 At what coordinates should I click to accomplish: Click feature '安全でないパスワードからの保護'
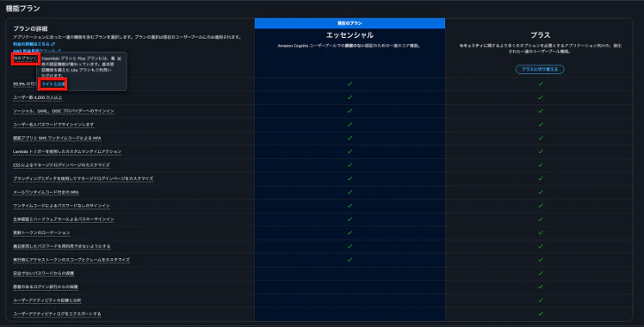pyautogui.click(x=44, y=274)
